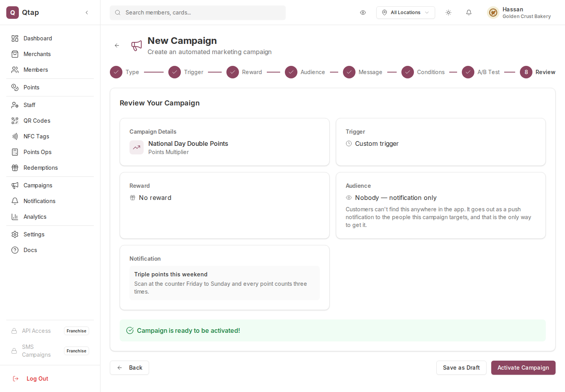The image size is (565, 392).
Task: Click the Analytics chart icon
Action: (x=15, y=217)
